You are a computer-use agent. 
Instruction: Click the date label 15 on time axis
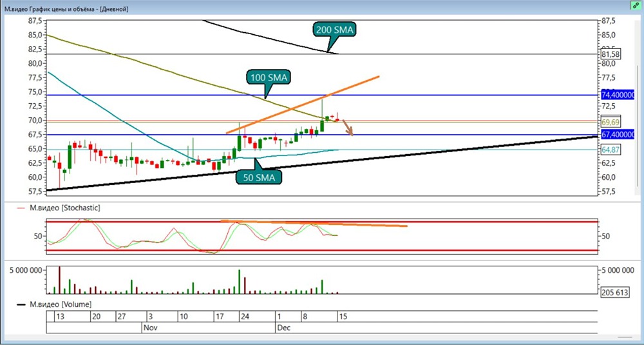343,317
